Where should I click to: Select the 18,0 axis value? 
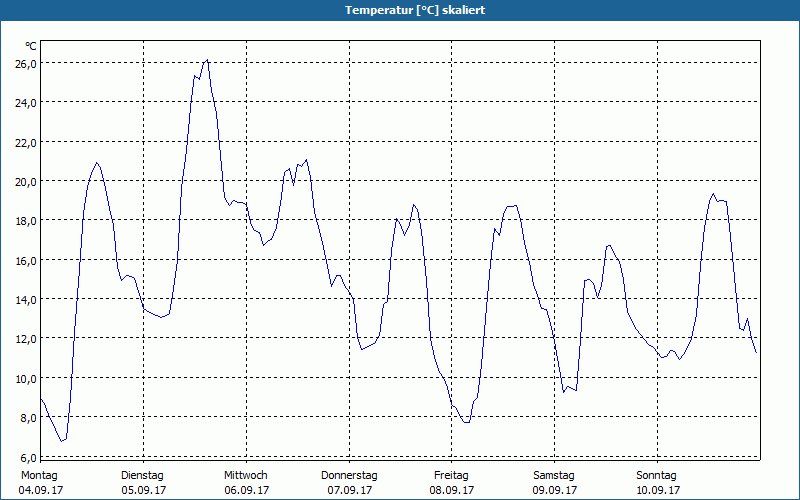pyautogui.click(x=26, y=221)
